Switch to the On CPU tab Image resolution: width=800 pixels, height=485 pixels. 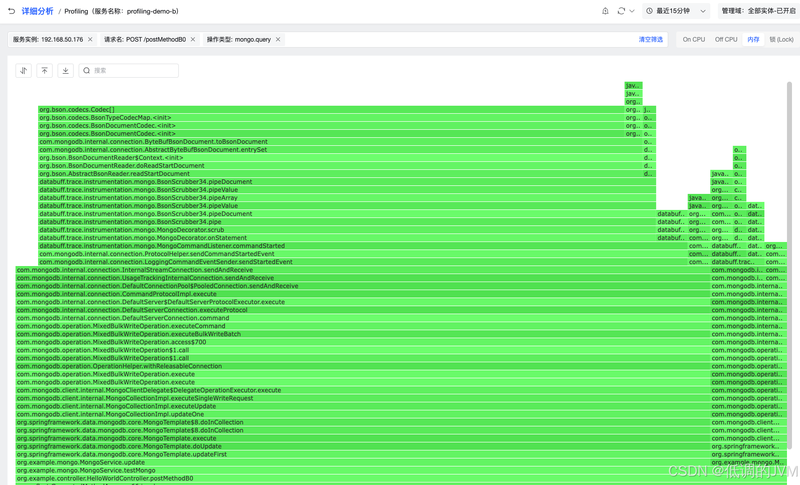[x=693, y=40]
